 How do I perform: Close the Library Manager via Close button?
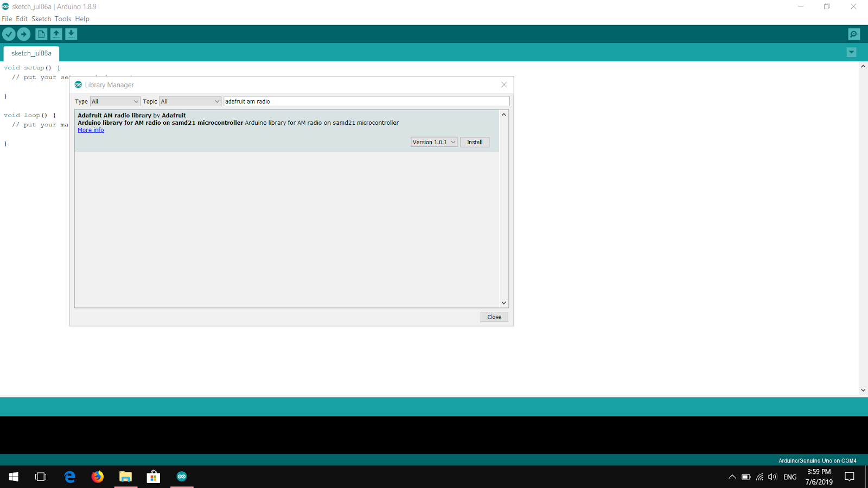[494, 317]
